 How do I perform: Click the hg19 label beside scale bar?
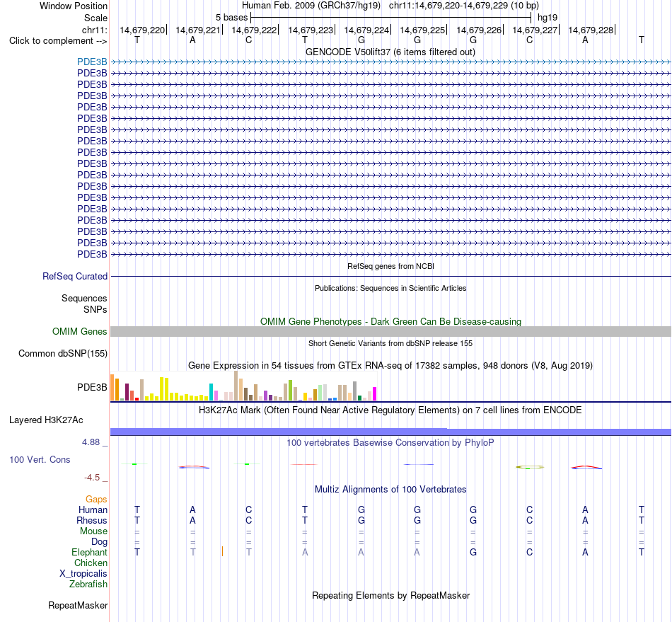[548, 18]
